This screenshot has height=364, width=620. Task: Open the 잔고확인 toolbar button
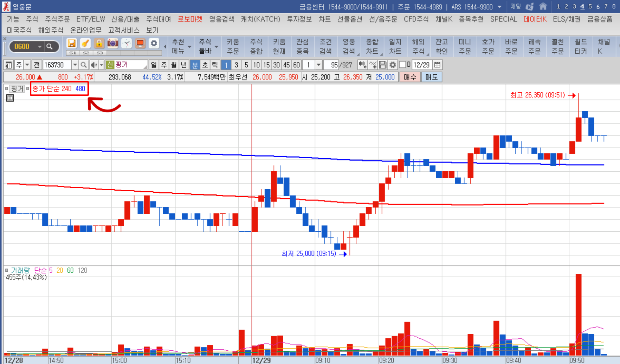[441, 46]
